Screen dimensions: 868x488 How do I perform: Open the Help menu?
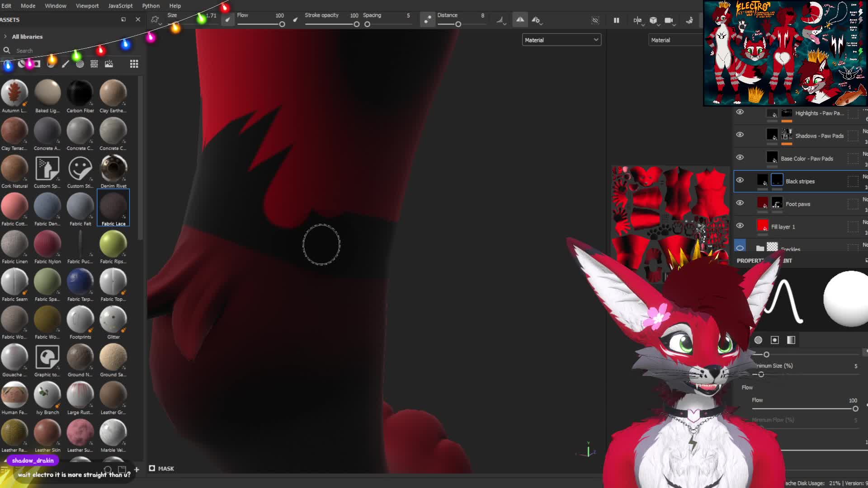click(175, 6)
